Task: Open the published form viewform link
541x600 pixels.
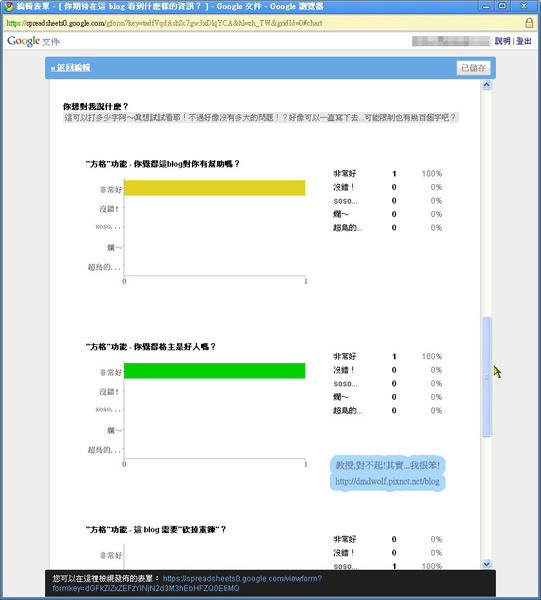Action: (x=187, y=583)
